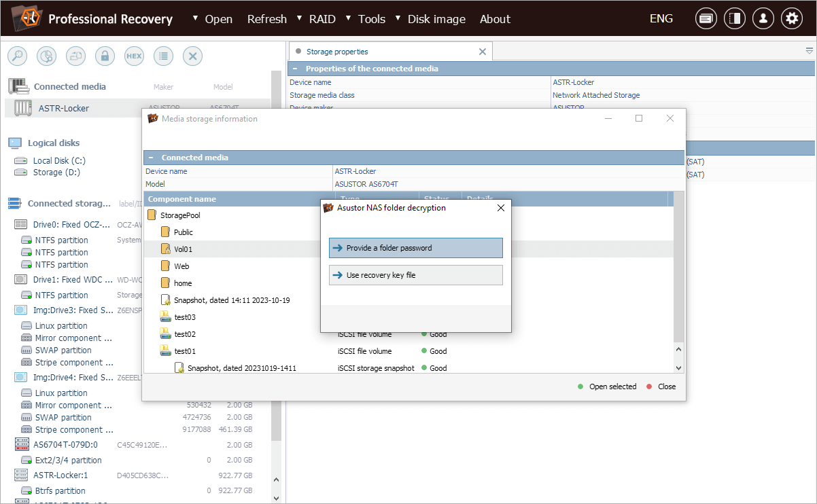This screenshot has height=504, width=817.
Task: Choose Use recovery key file option
Action: tap(415, 275)
